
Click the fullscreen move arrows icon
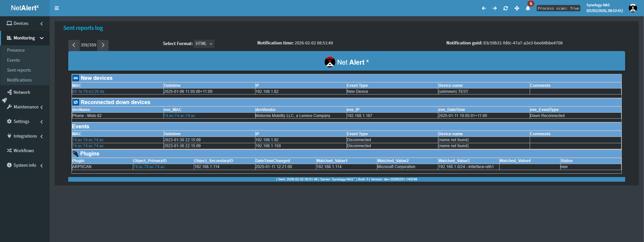tap(517, 8)
